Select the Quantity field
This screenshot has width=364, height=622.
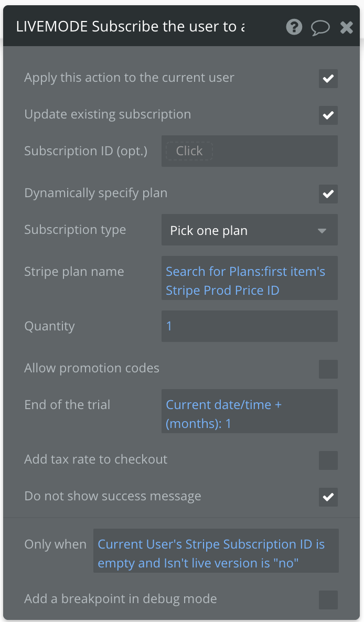point(250,326)
